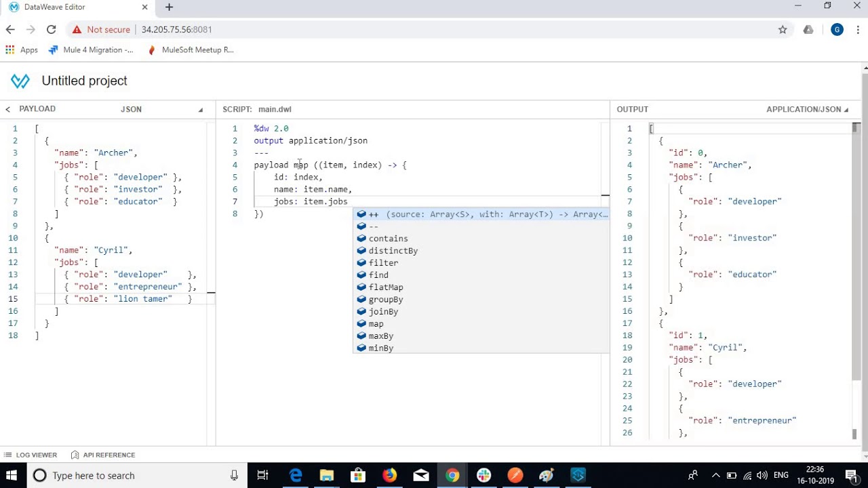The width and height of the screenshot is (868, 488).
Task: Select the ++ autocomplete suggestion
Action: 481,214
